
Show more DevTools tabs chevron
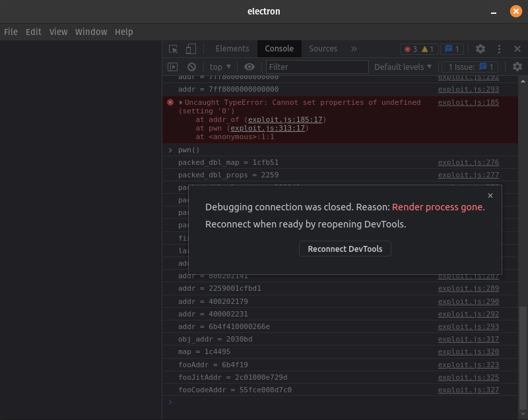[354, 49]
